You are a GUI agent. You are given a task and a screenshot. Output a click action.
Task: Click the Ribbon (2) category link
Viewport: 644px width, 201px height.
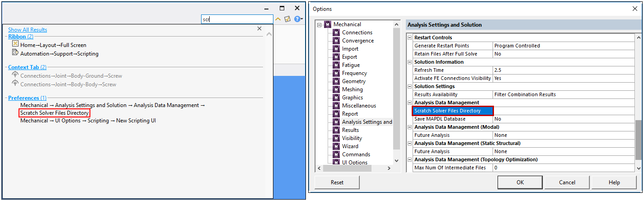(x=21, y=37)
